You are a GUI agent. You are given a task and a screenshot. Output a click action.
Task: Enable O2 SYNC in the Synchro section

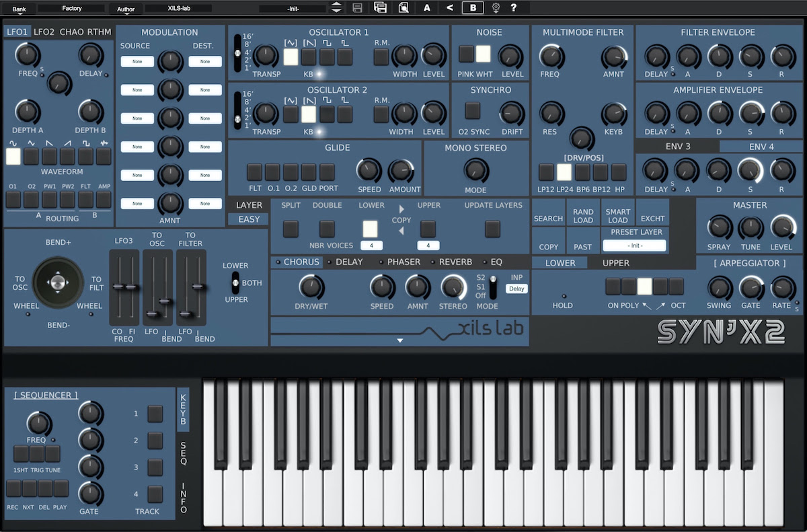tap(472, 111)
